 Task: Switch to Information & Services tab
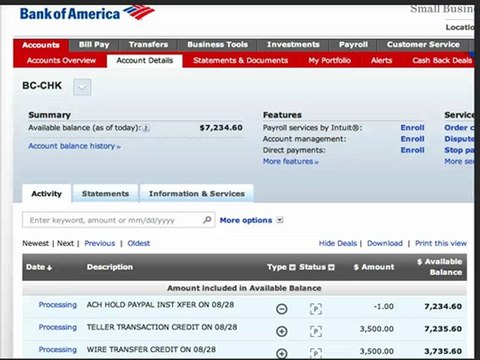197,194
